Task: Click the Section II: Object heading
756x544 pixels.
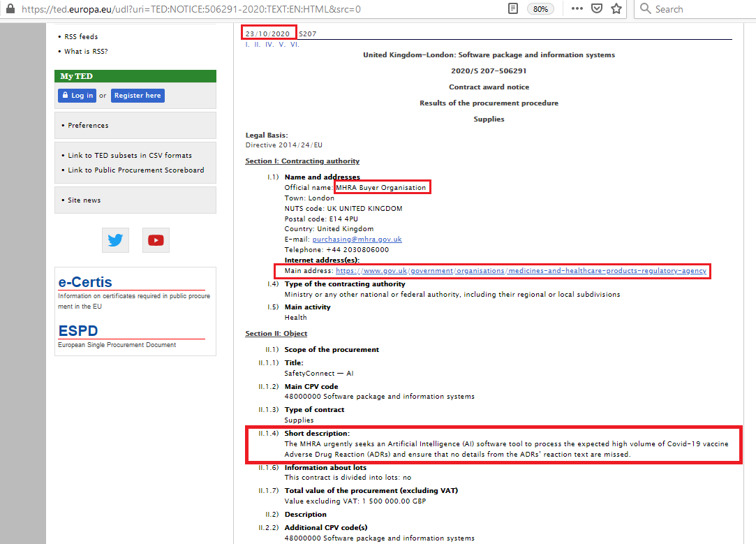Action: pos(276,333)
